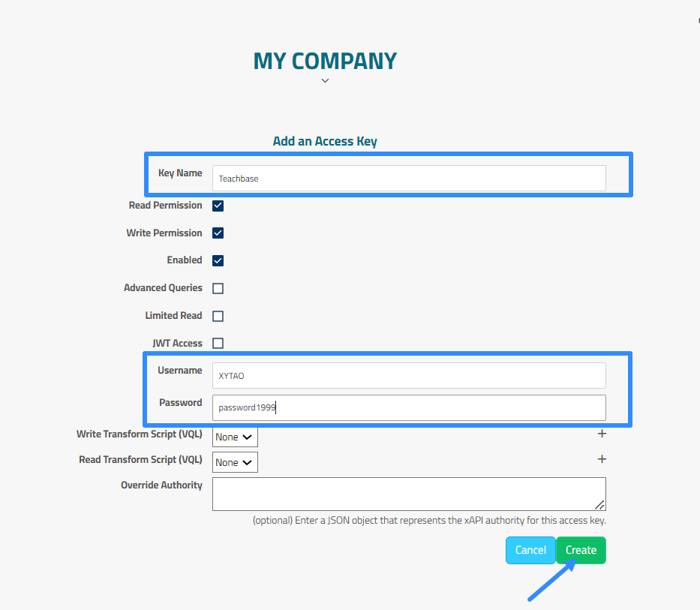Click the Override Authority text area
This screenshot has height=610, width=700.
(409, 494)
